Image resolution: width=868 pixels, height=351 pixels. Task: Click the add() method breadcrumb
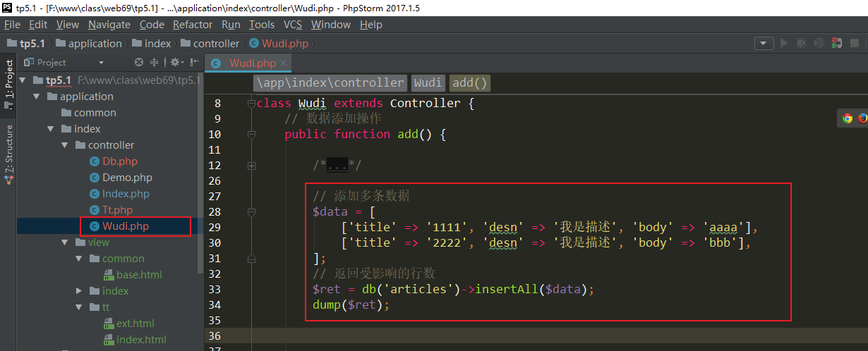point(470,82)
